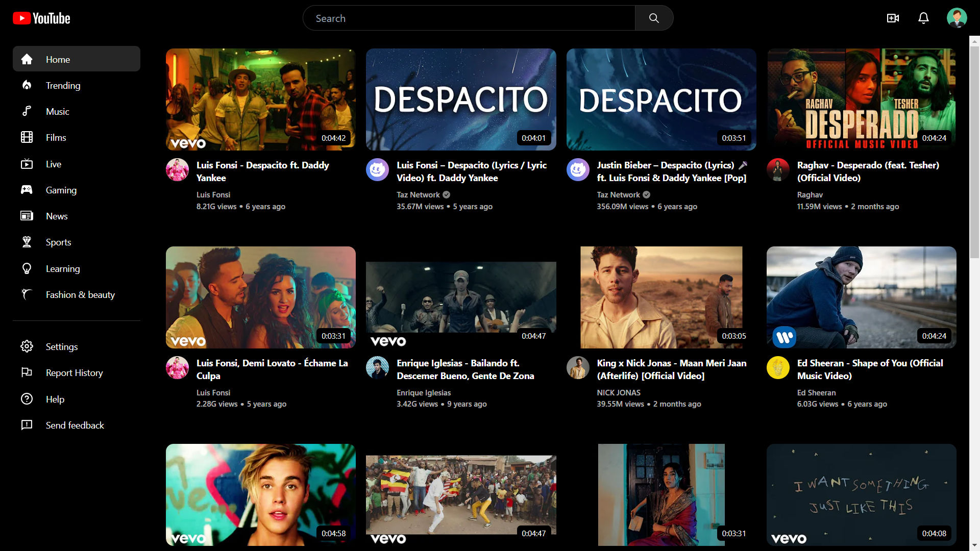Open Raghav - Desperado (feat. Tesher) title
Screen dimensions: 980x551
(x=868, y=171)
